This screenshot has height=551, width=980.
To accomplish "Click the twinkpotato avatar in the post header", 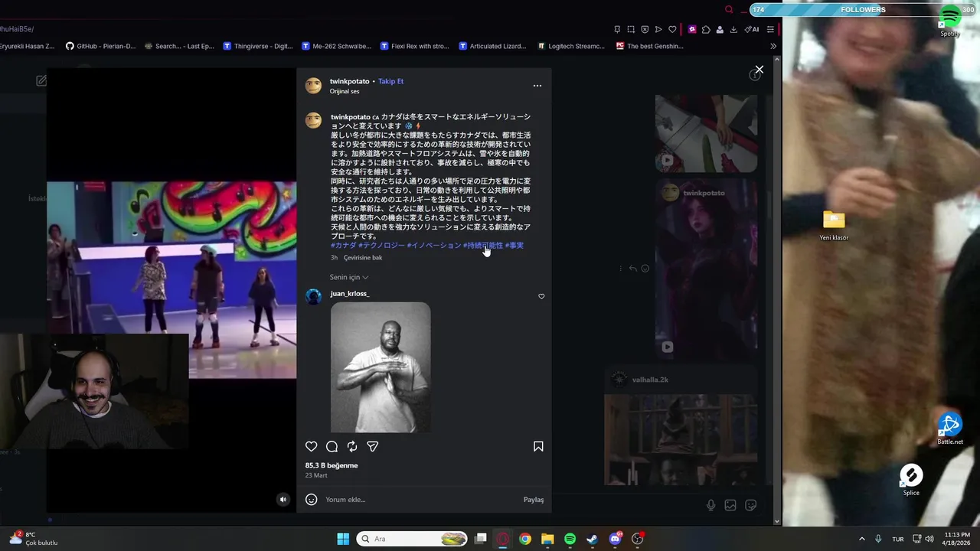I will point(313,86).
